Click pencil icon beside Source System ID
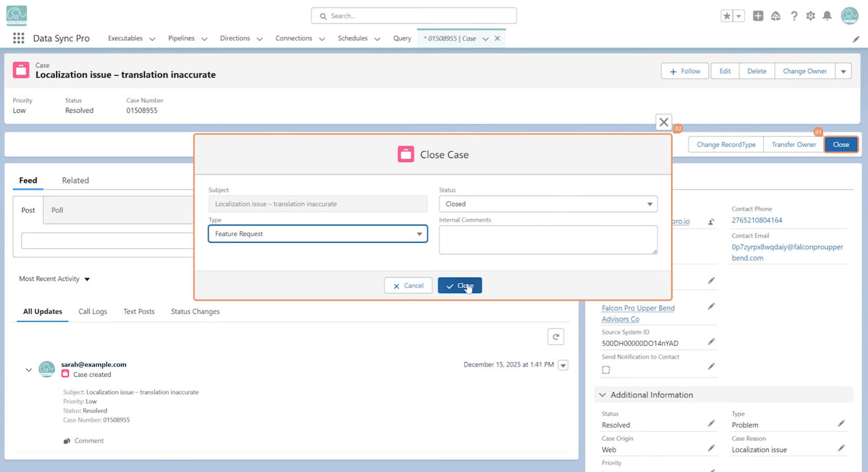The height and width of the screenshot is (472, 868). tap(711, 342)
